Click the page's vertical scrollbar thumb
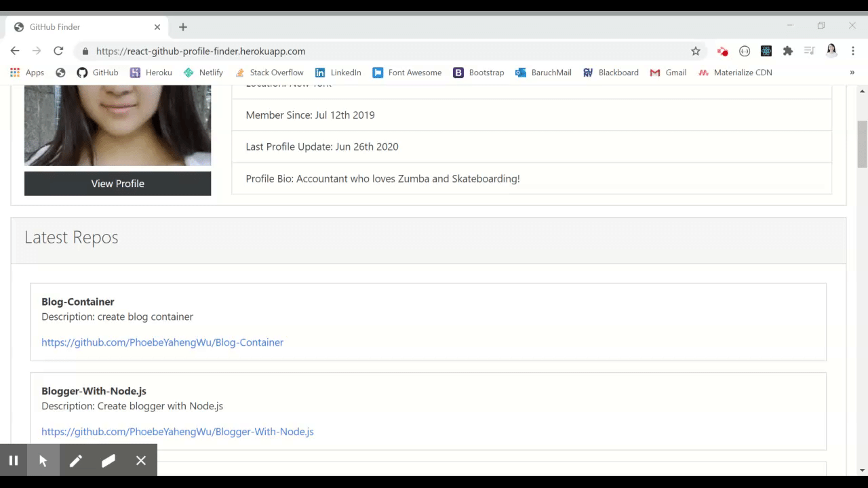This screenshot has height=488, width=868. (863, 144)
